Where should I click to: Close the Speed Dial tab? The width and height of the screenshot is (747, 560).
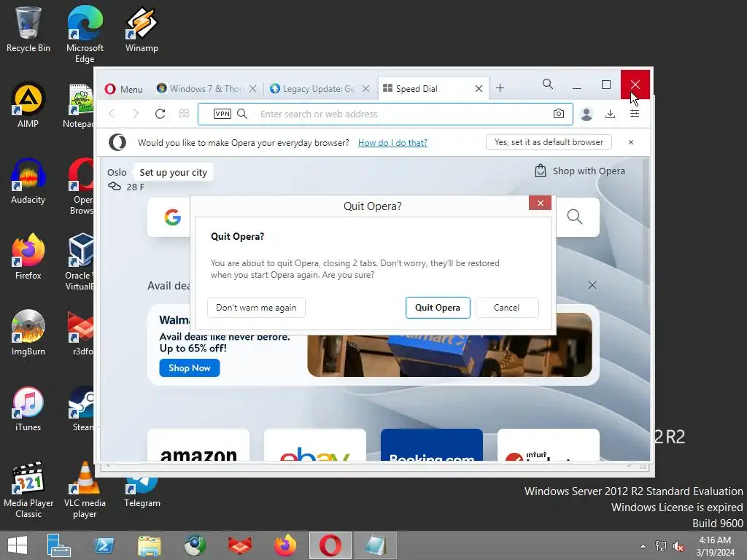479,89
